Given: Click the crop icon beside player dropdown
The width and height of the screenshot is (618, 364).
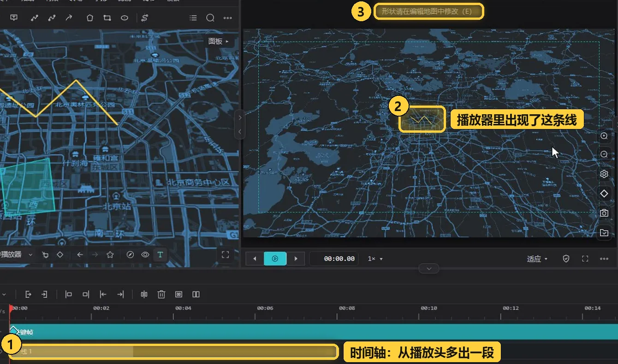Looking at the screenshot, I should point(45,255).
